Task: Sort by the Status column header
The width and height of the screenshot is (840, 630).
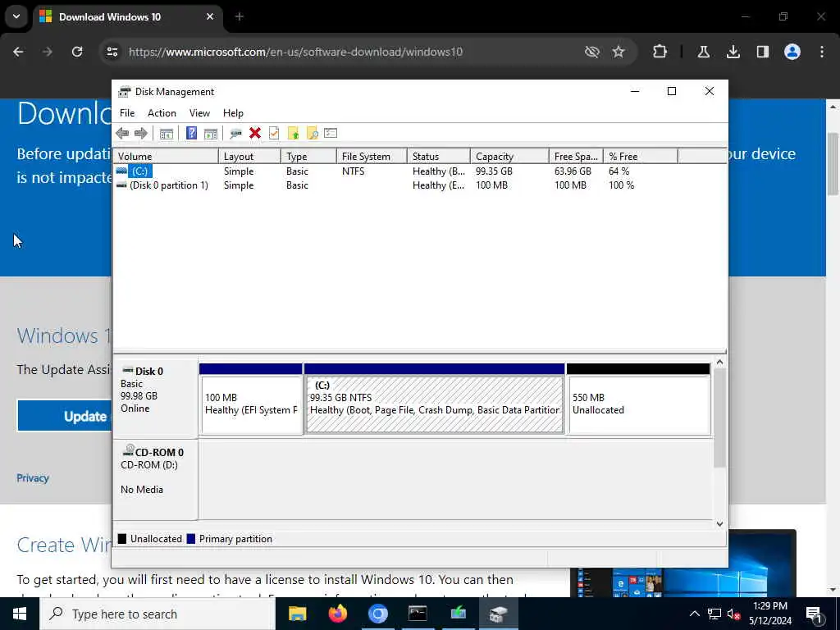Action: (438, 157)
